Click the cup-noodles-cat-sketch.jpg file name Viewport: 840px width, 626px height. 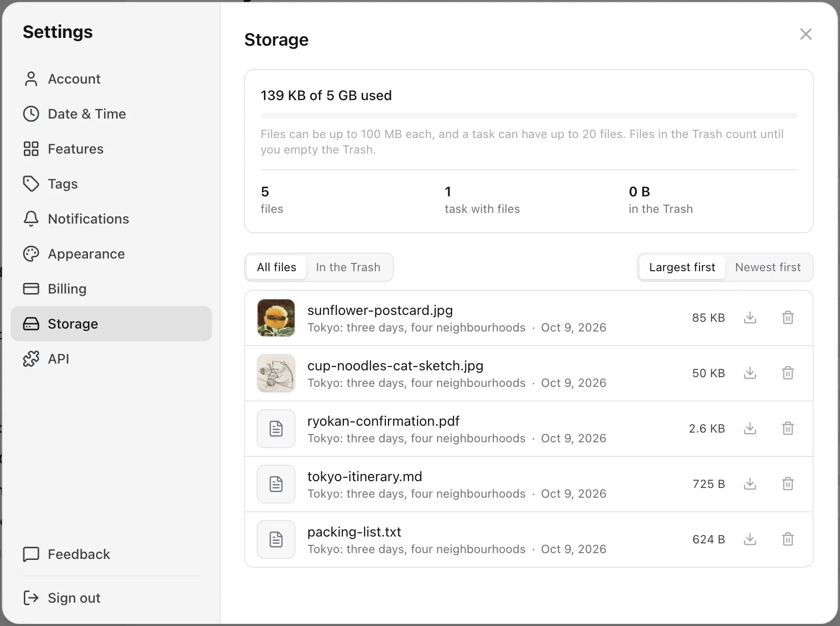click(395, 365)
